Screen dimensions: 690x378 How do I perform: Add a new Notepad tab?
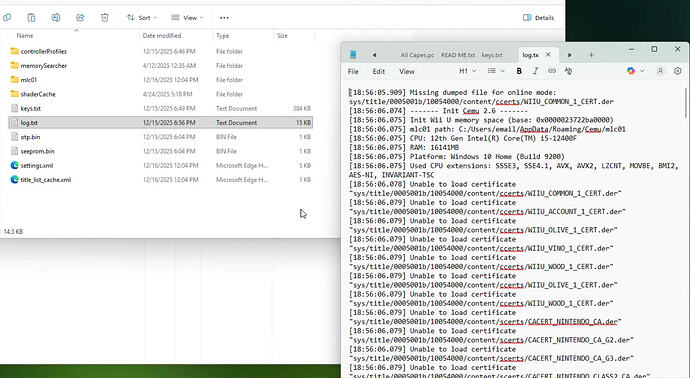[591, 55]
